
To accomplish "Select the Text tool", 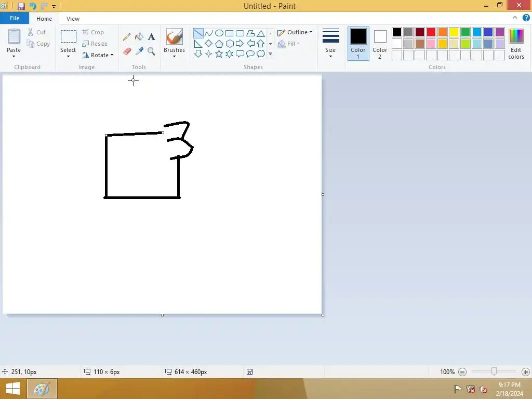I will coord(151,37).
